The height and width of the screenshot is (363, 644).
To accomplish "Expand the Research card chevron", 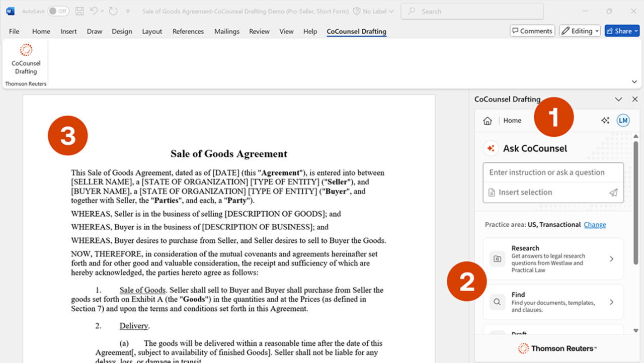I will (612, 259).
